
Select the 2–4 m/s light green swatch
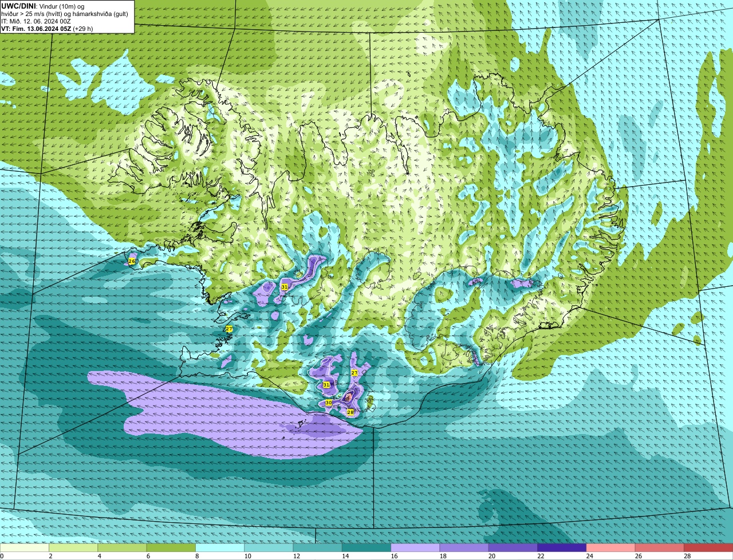coord(73,547)
